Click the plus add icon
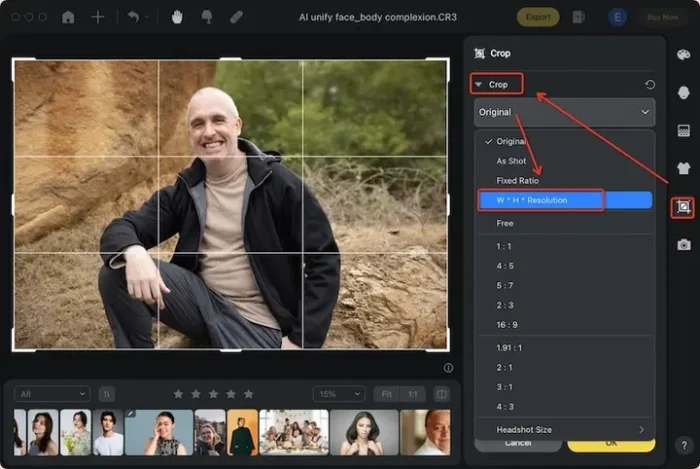 coord(97,17)
